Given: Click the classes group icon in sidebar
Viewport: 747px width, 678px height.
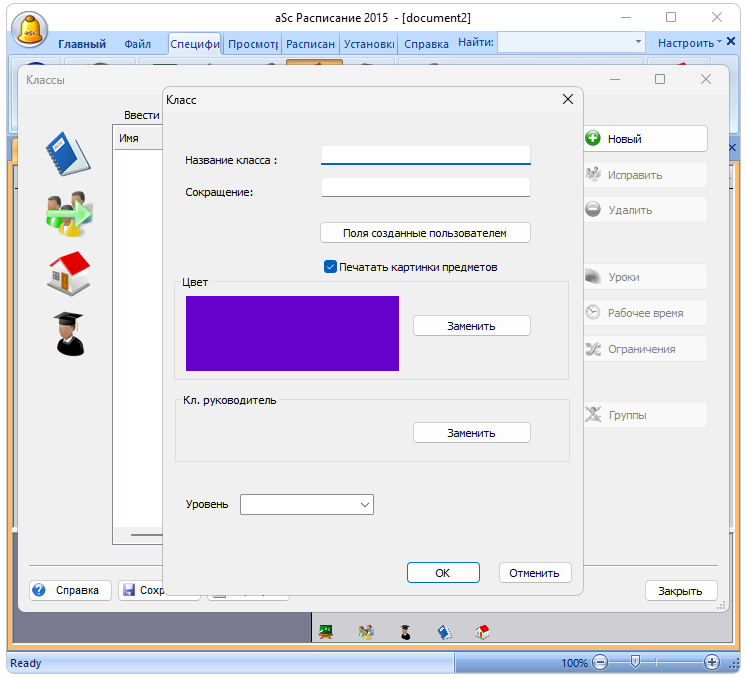Looking at the screenshot, I should click(68, 212).
